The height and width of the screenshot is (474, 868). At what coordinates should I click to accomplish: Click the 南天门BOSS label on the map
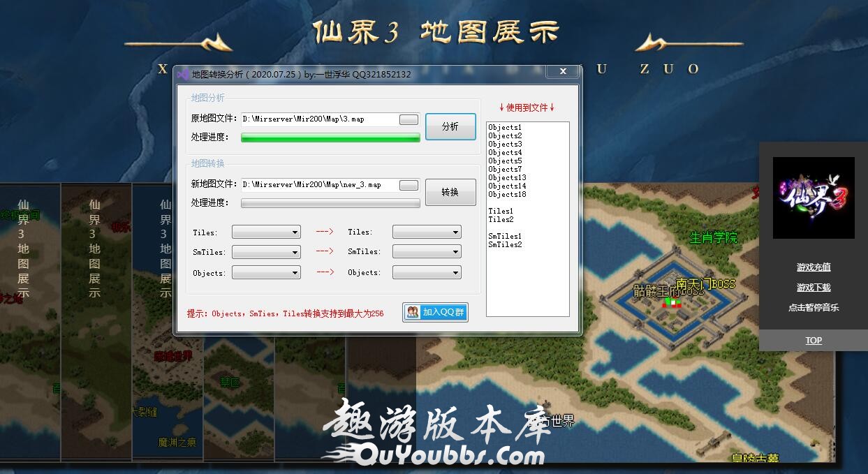(x=706, y=283)
